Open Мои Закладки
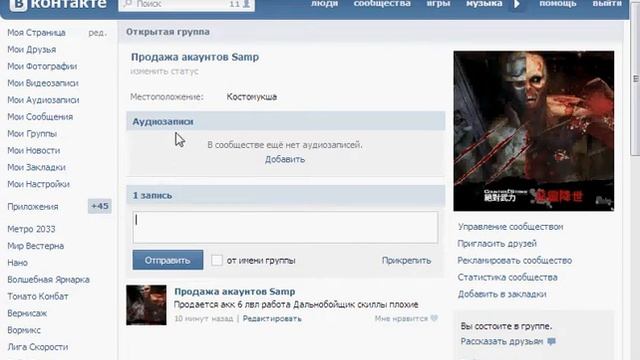This screenshot has width=640, height=360. pyautogui.click(x=36, y=167)
